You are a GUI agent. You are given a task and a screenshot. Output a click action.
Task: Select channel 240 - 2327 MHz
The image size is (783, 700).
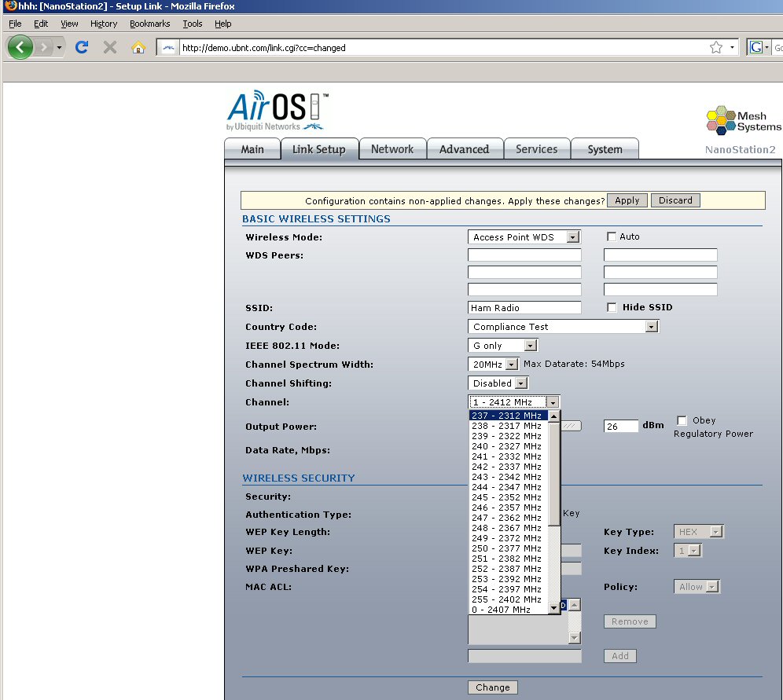(509, 446)
